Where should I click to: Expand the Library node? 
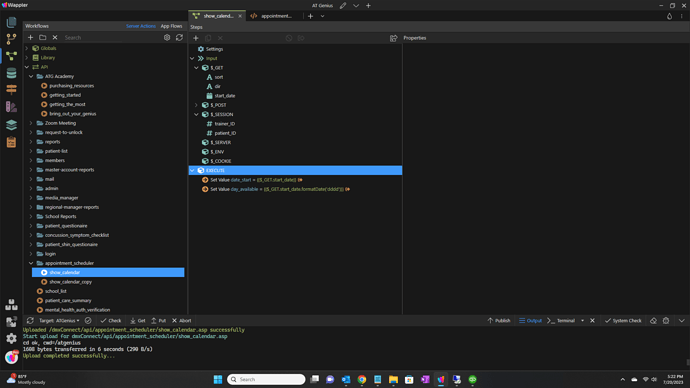coord(26,58)
